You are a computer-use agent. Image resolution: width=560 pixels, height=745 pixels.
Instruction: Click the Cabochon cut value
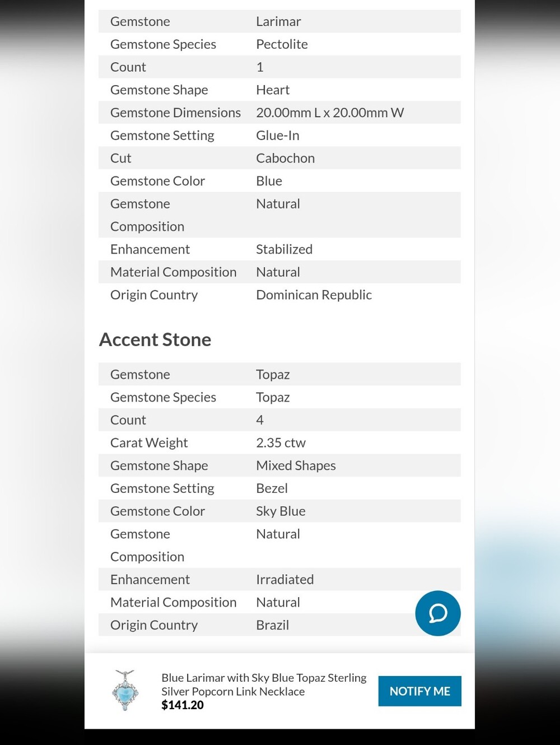285,158
